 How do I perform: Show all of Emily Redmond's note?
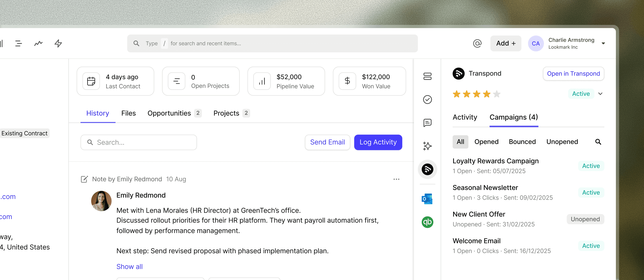tap(129, 266)
